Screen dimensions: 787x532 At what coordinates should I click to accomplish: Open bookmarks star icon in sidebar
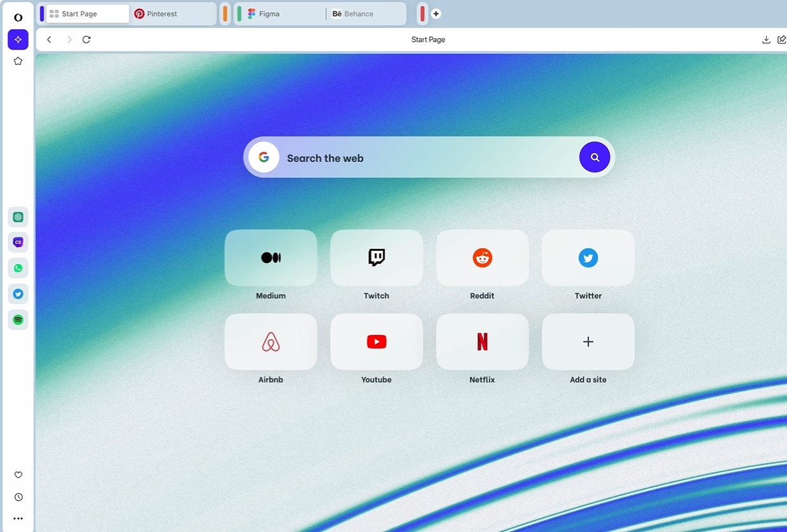pos(18,61)
